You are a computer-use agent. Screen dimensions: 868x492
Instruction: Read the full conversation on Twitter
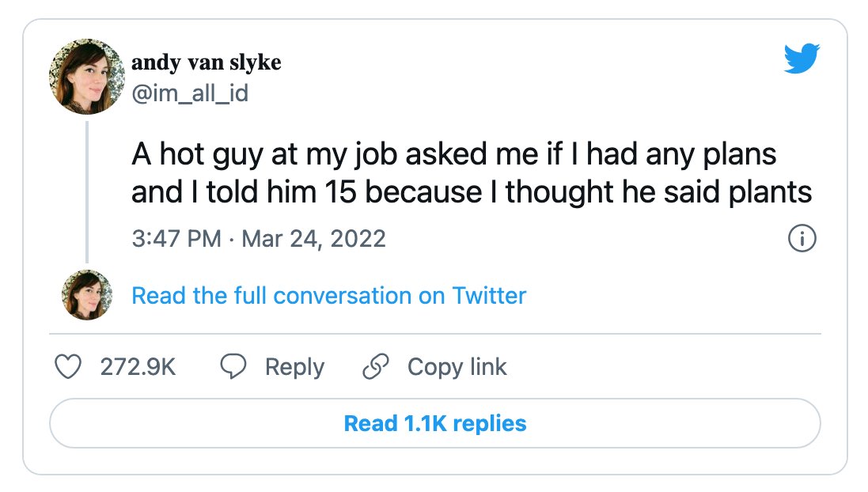[x=329, y=296]
